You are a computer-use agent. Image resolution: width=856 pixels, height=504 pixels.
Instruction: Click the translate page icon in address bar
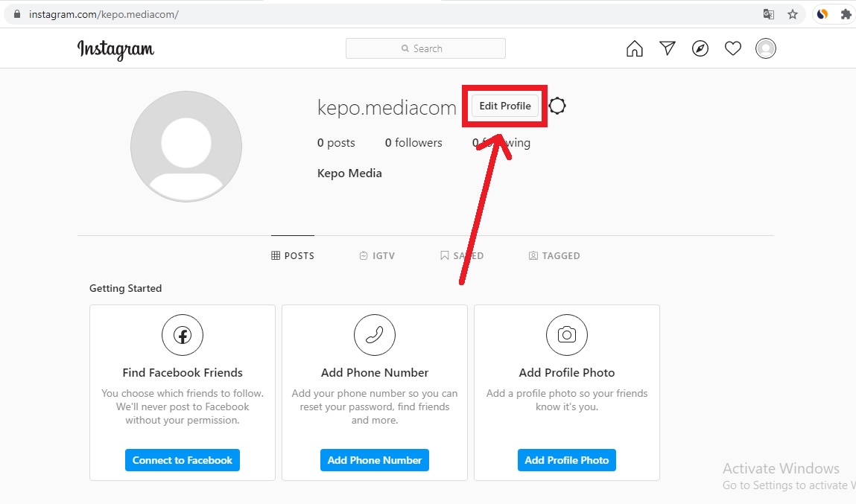pyautogui.click(x=769, y=14)
